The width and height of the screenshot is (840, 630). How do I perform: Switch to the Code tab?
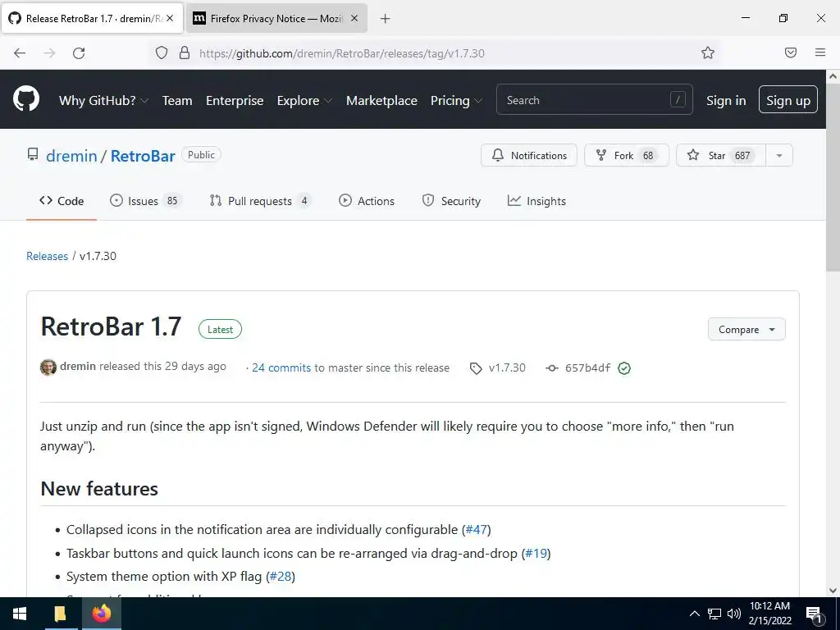point(62,201)
